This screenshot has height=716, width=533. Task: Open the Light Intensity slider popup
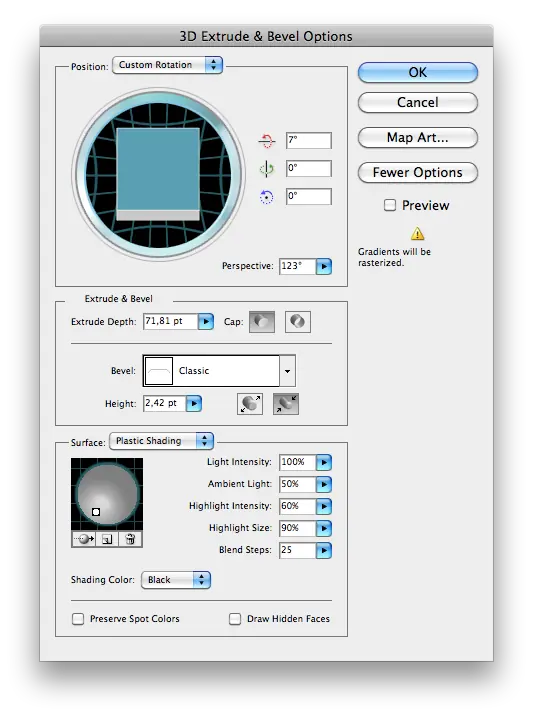324,462
